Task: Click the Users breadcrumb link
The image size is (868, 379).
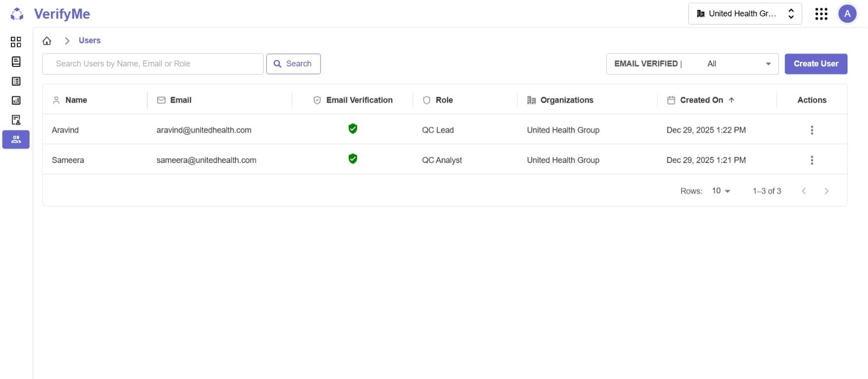Action: coord(90,41)
